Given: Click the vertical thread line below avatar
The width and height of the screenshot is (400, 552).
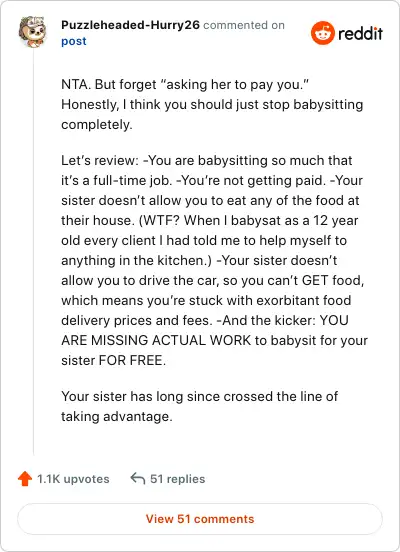Looking at the screenshot, I should tap(33, 252).
